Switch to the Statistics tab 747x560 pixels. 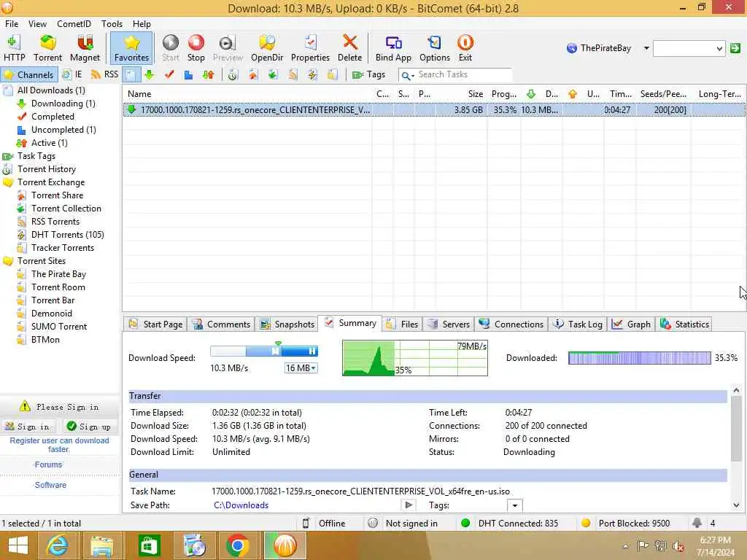[x=684, y=324]
